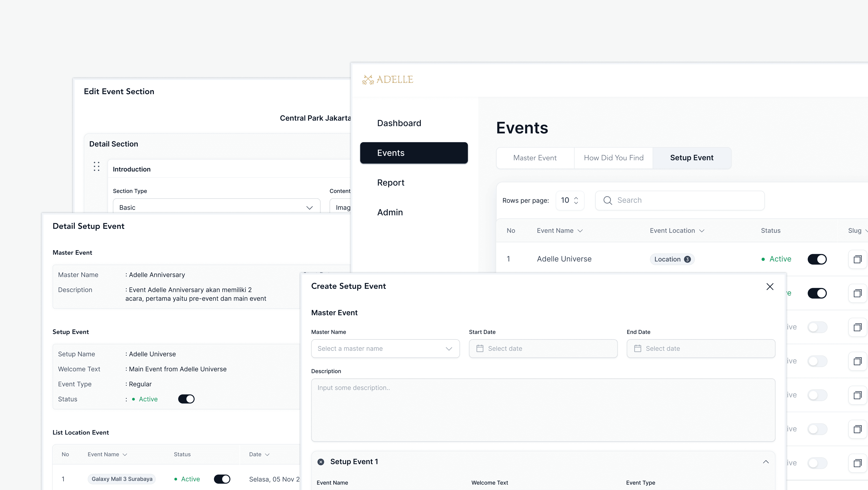Screen dimensions: 868x490
Task: Click duplicate icon on the second events row
Action: tap(858, 293)
